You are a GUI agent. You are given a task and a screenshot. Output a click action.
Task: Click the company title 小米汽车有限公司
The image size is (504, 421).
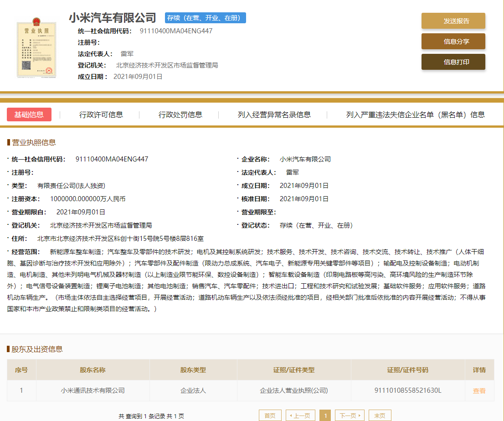tap(113, 18)
